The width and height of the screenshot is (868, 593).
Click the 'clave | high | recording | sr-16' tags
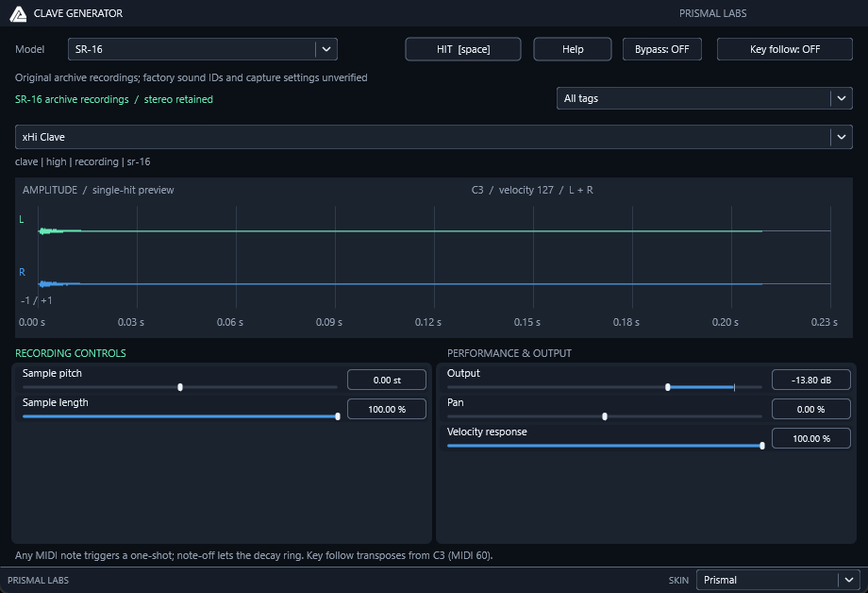82,161
